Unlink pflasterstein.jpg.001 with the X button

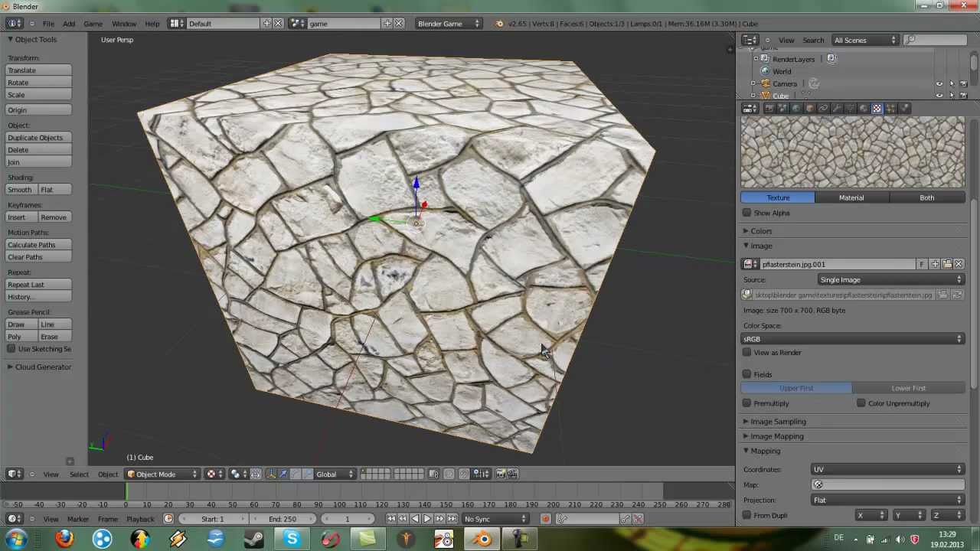point(959,264)
